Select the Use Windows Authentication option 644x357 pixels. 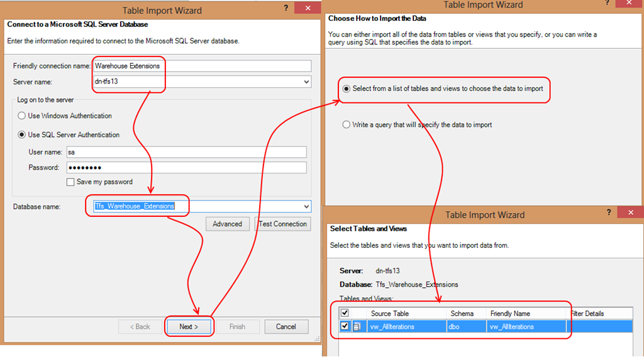pos(23,116)
